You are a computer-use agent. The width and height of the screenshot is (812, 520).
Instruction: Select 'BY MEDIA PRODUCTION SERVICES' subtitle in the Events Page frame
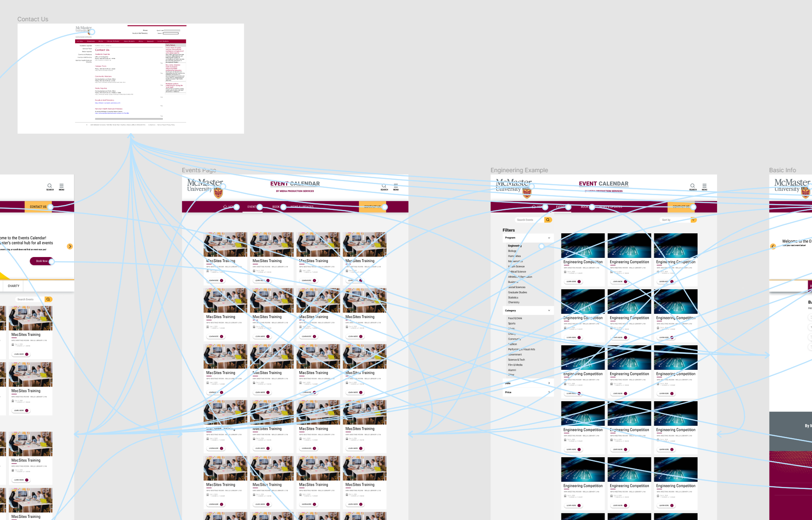pos(295,191)
